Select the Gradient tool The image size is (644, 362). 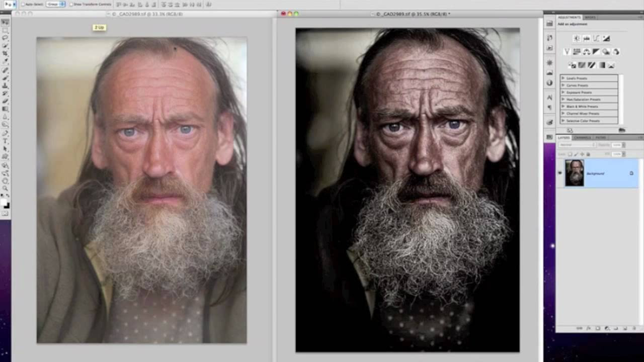click(5, 108)
